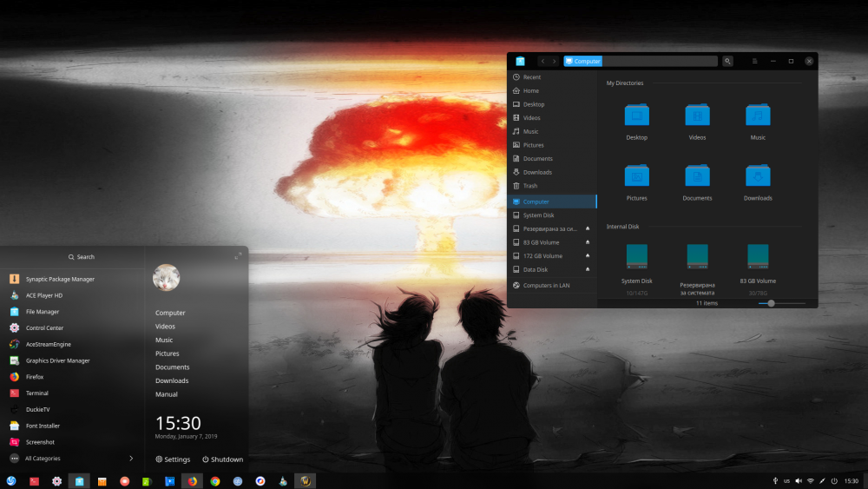Open Recent in file manager sidebar
This screenshot has width=868, height=489.
point(552,77)
